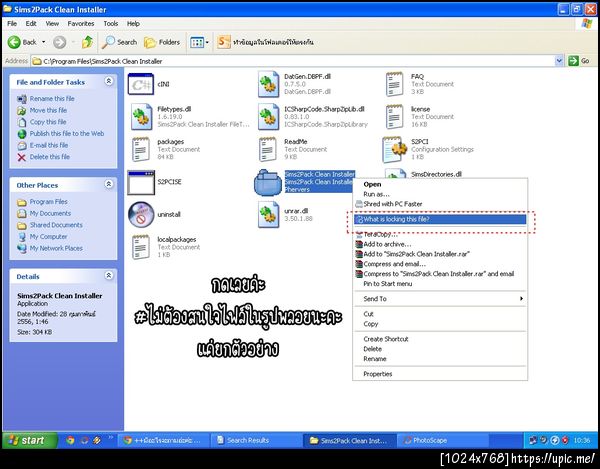Image resolution: width=600 pixels, height=469 pixels.
Task: Select the S2PCISE application icon
Action: pos(141,182)
